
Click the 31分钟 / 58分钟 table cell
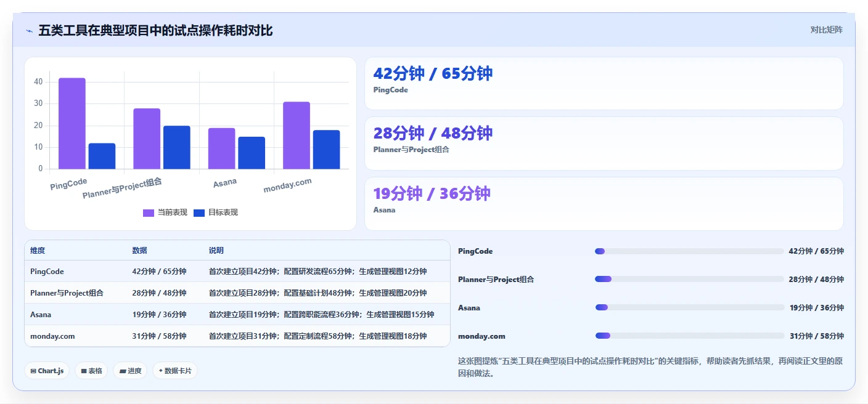159,336
